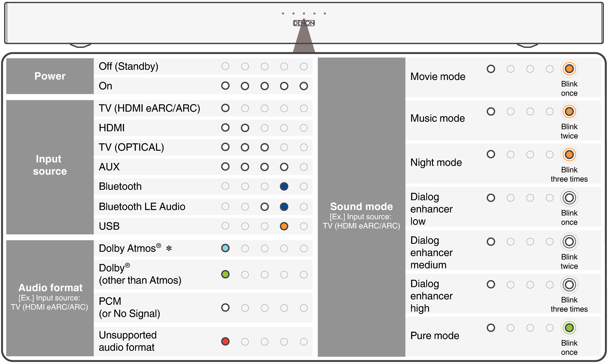Image resolution: width=608 pixels, height=364 pixels.
Task: Click the Power section header
Action: 50,76
